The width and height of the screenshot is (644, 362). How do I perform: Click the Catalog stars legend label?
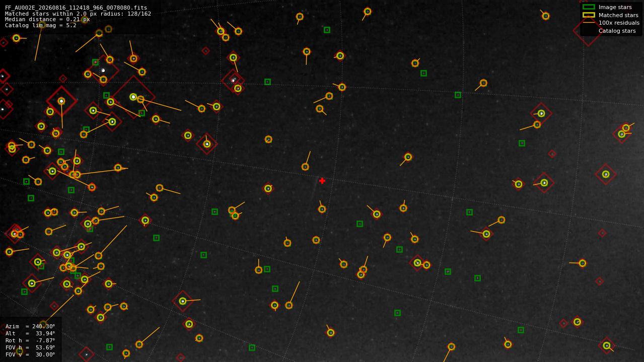click(617, 31)
